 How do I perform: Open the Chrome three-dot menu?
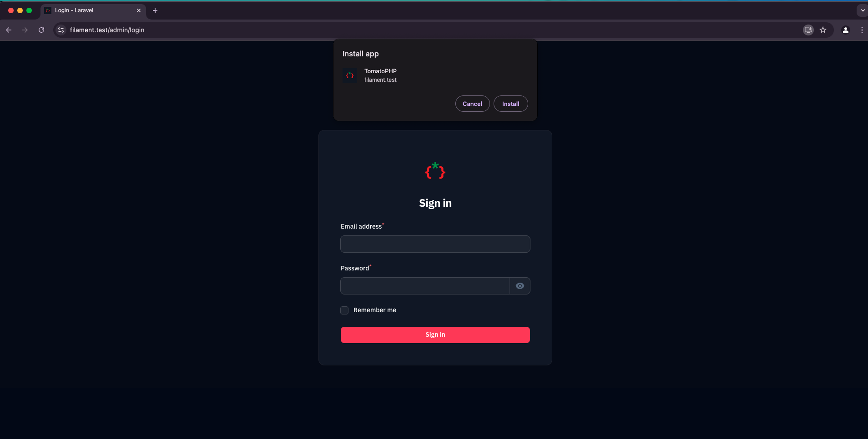(x=862, y=30)
